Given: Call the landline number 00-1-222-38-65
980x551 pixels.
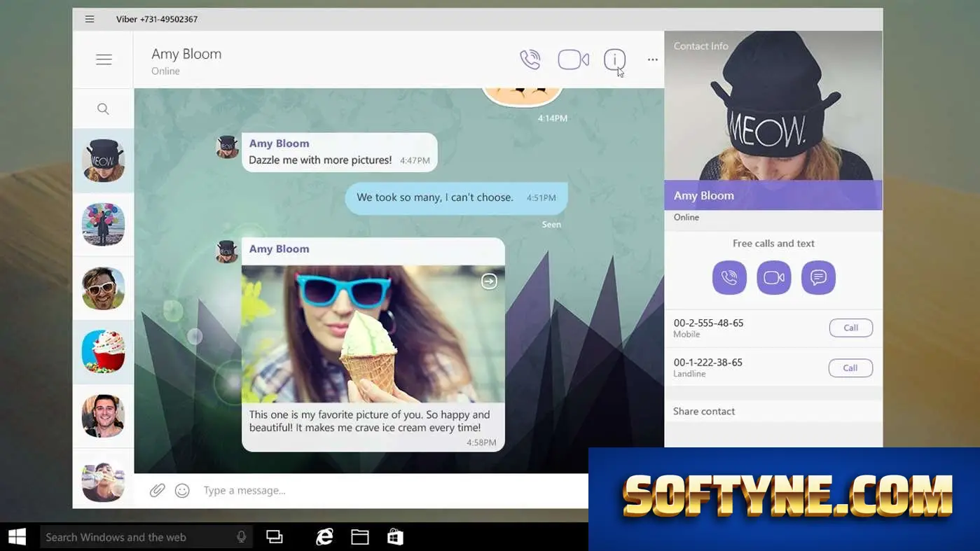Looking at the screenshot, I should click(x=850, y=368).
